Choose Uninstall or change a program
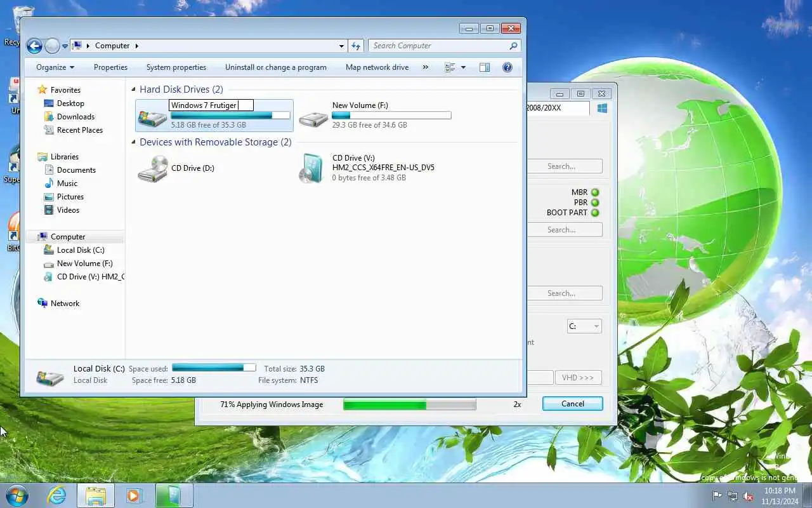 tap(276, 67)
